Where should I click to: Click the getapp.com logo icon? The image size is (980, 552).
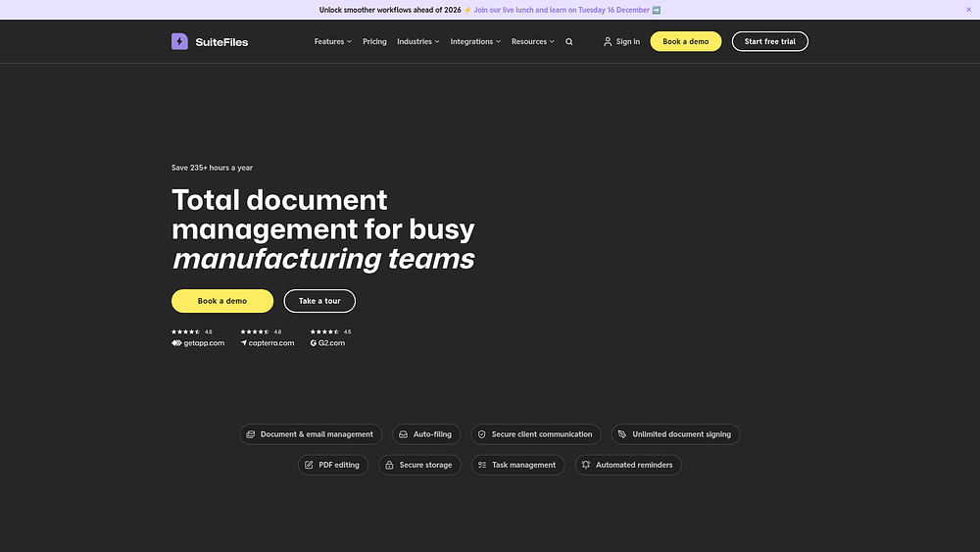click(176, 343)
